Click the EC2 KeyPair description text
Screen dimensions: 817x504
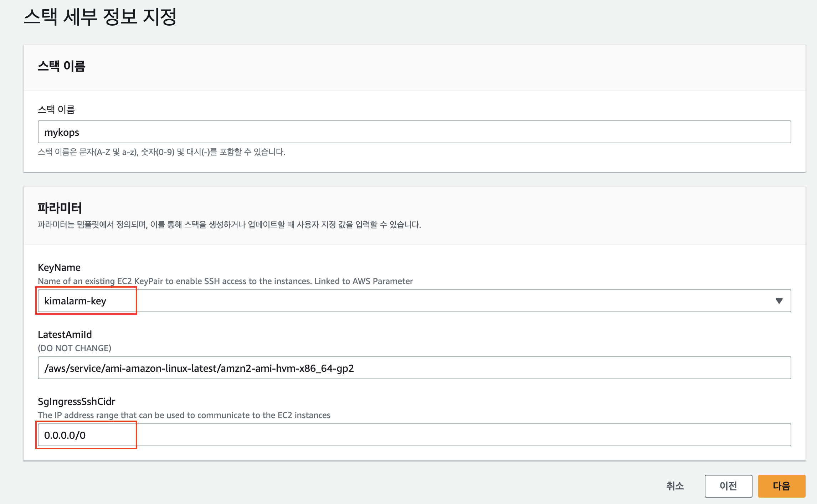click(x=225, y=281)
